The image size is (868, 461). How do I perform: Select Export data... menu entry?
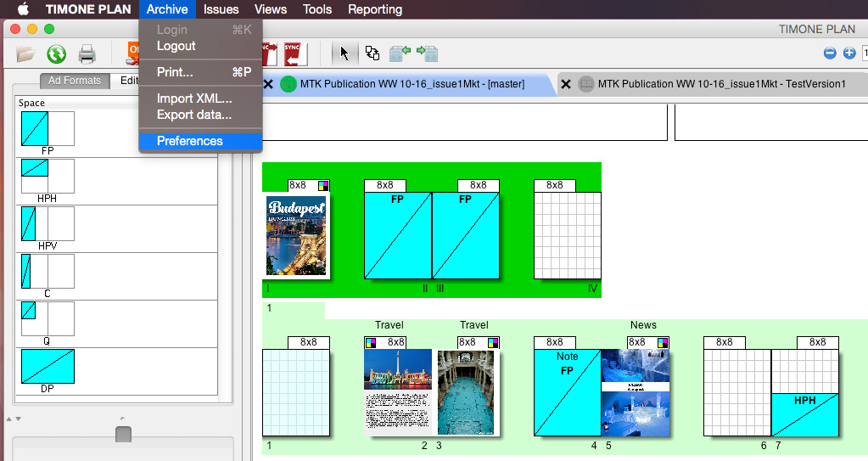tap(193, 115)
